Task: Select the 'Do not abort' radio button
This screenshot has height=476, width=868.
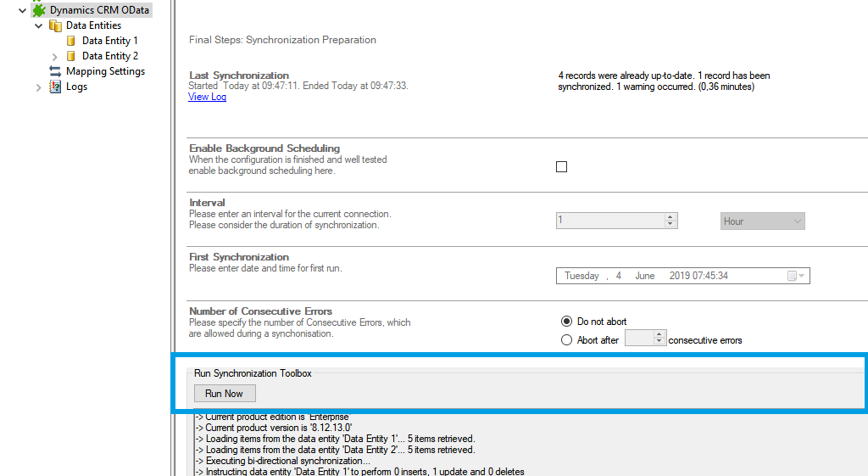Action: (567, 322)
